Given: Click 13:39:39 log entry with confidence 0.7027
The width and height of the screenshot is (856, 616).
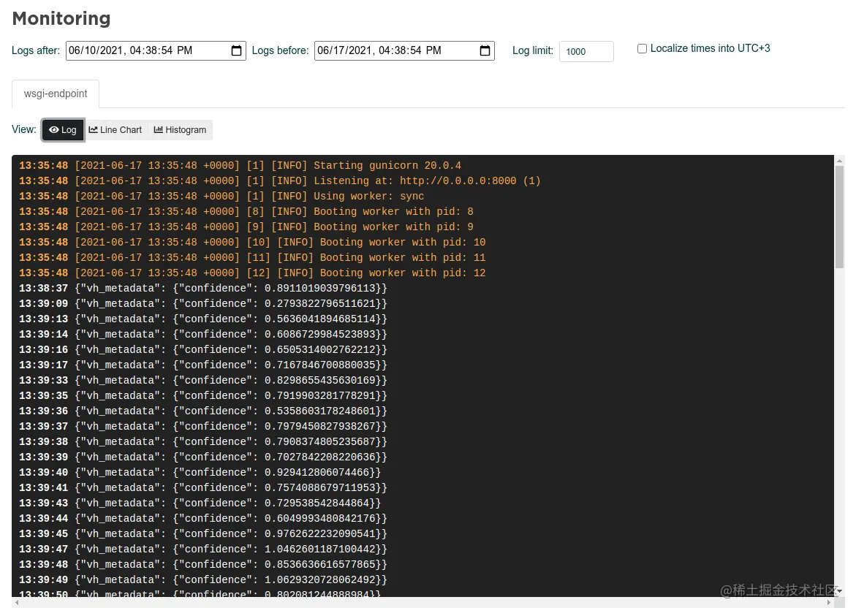Looking at the screenshot, I should [203, 457].
